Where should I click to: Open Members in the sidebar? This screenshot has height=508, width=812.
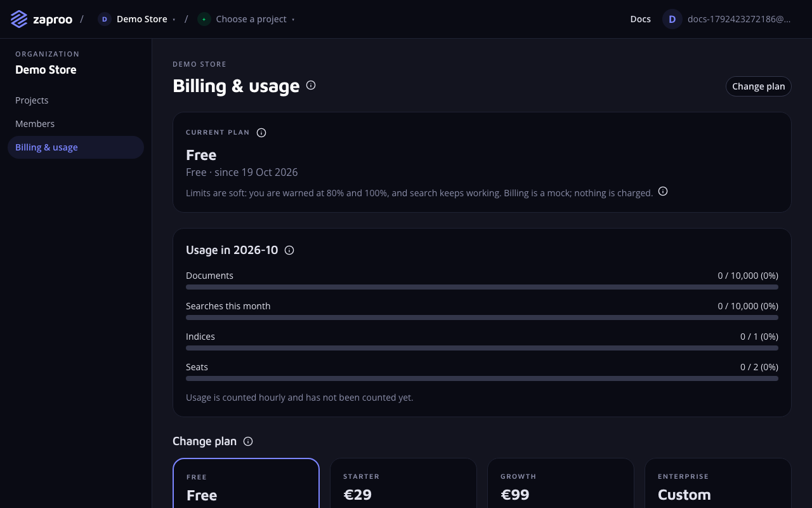[x=75, y=124]
